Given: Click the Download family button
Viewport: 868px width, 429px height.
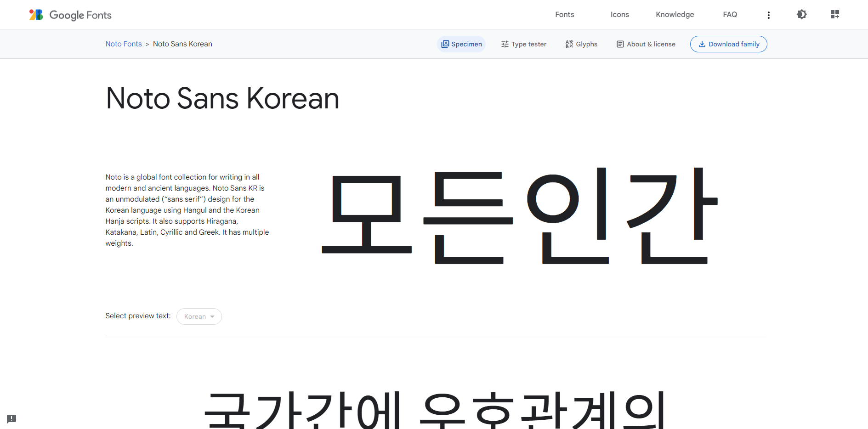Looking at the screenshot, I should point(729,44).
